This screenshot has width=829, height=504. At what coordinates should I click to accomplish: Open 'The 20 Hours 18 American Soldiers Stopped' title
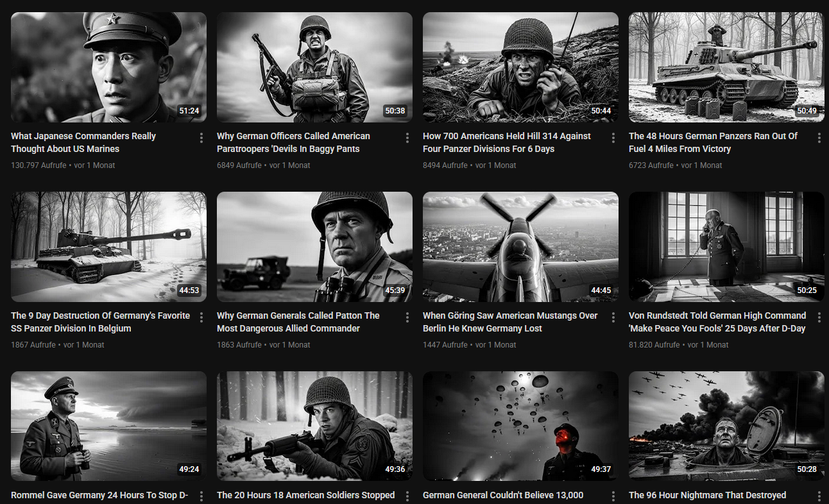click(x=305, y=496)
